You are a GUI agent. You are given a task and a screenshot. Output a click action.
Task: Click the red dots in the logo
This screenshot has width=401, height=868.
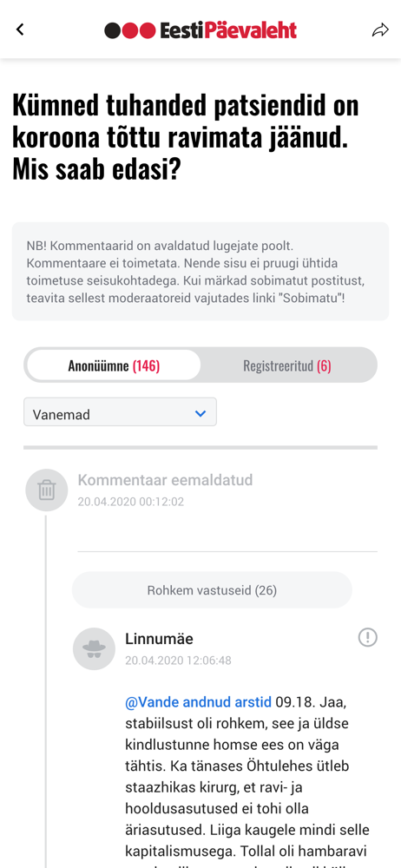tap(139, 30)
